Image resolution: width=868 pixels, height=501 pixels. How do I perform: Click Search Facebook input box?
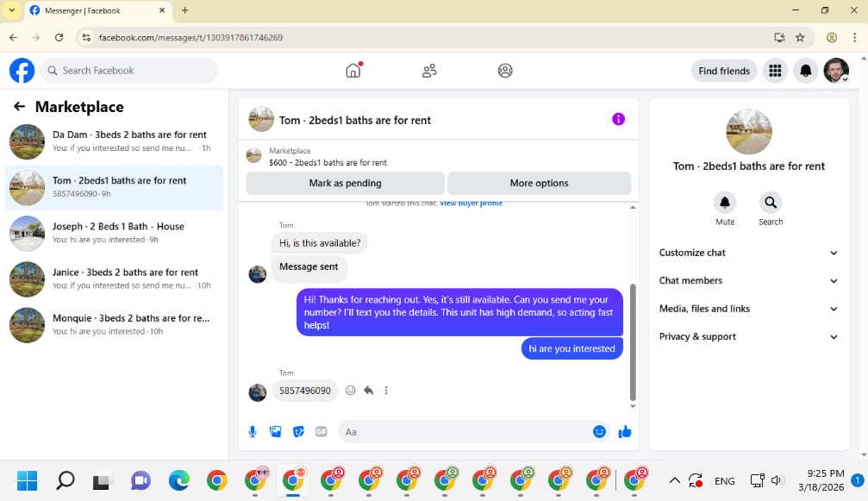pos(129,71)
